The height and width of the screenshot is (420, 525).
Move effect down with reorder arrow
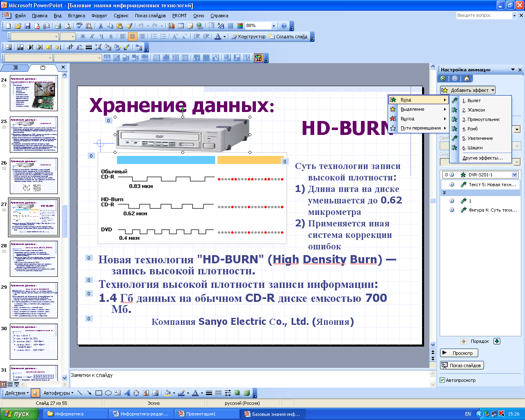coord(497,341)
